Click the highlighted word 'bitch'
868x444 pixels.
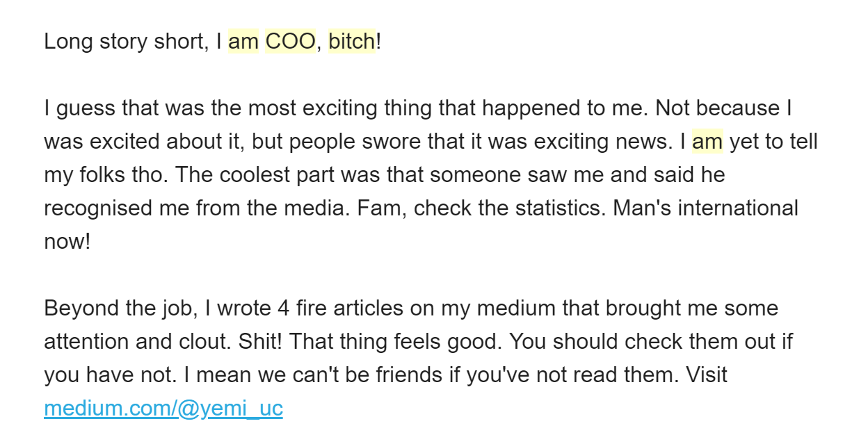click(x=352, y=42)
